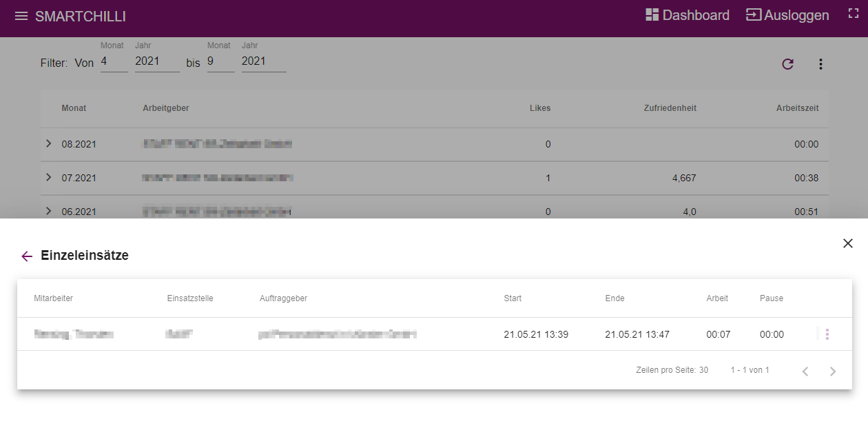Open the hamburger navigation menu
Image resolution: width=868 pixels, height=428 pixels.
pyautogui.click(x=21, y=16)
